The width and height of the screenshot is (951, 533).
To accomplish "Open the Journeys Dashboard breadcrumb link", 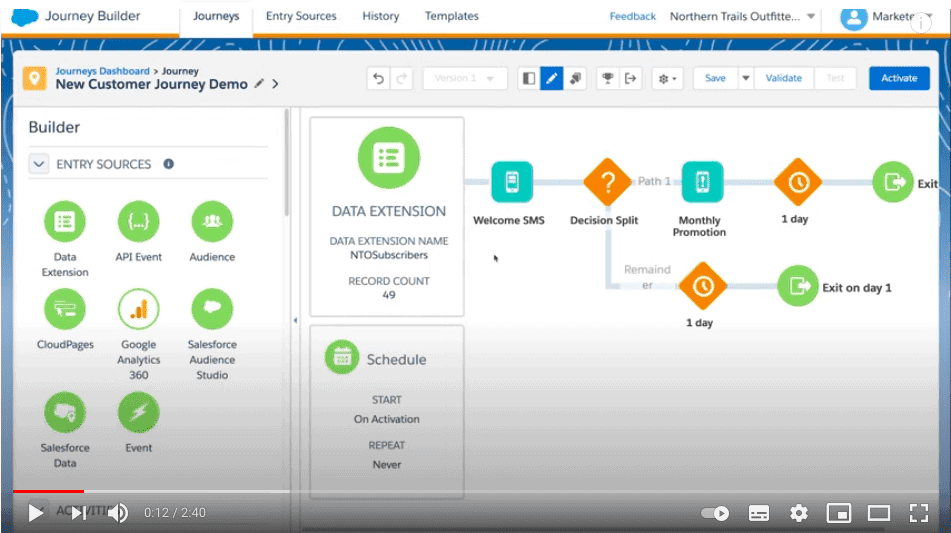I will [102, 71].
